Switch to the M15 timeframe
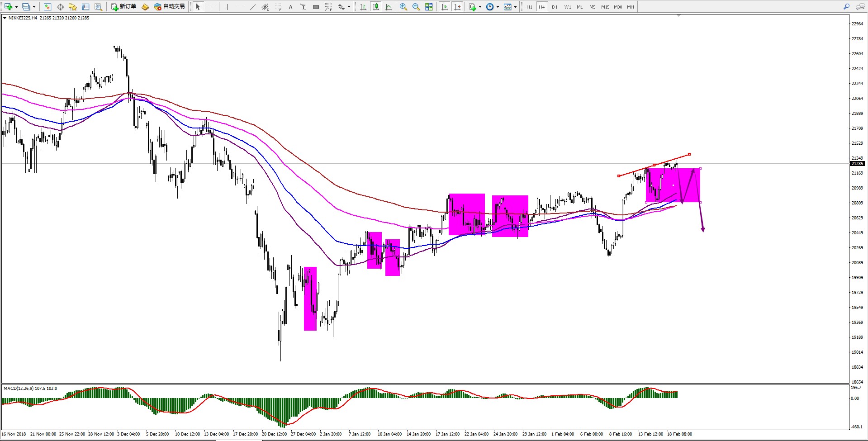Viewport: 868px width, 441px height. point(605,7)
